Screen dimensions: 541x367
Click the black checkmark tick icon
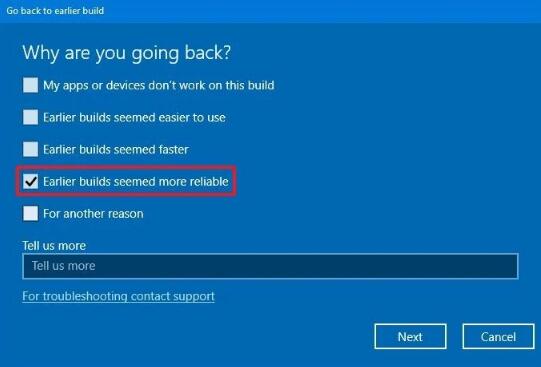click(x=31, y=181)
